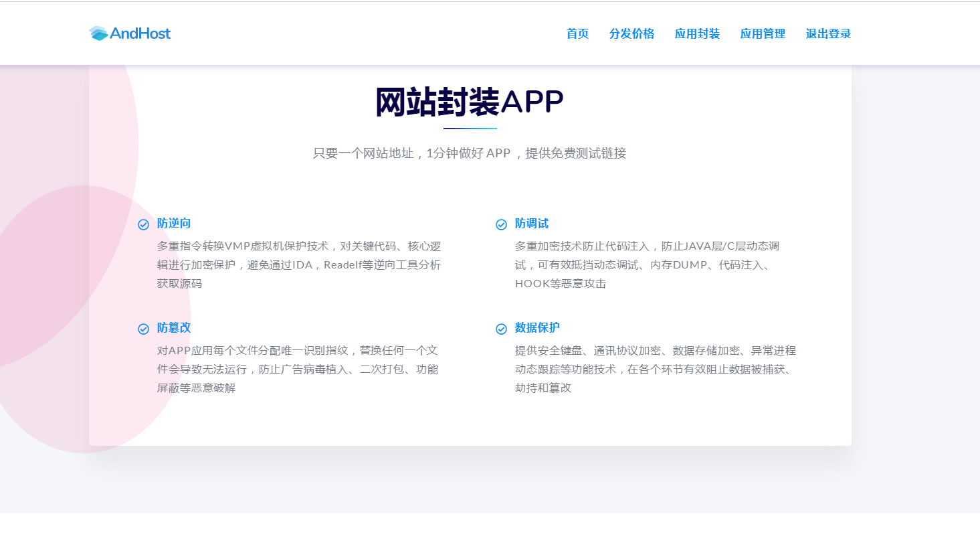Log out using 退出登录
Image resolution: width=980 pixels, height=559 pixels.
coord(828,34)
